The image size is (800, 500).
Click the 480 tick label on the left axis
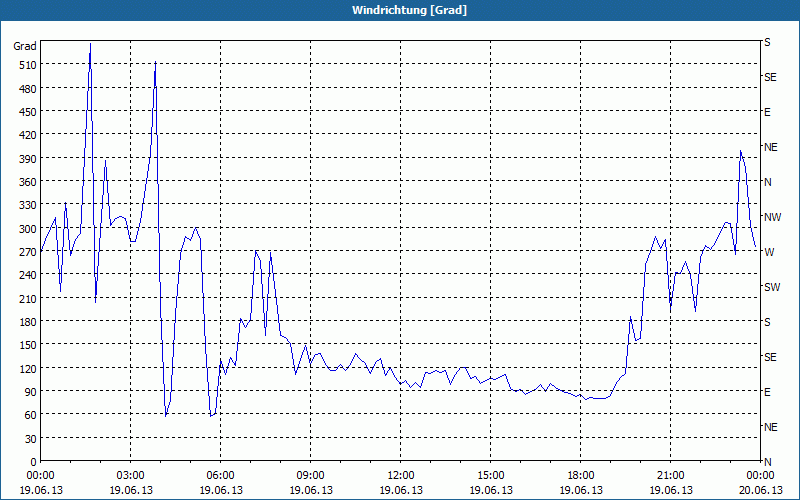point(28,89)
